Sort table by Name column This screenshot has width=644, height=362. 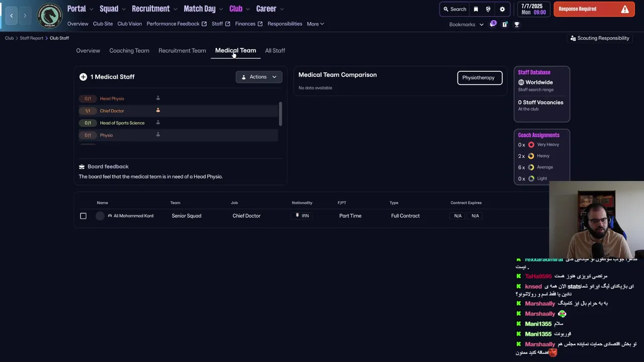102,203
